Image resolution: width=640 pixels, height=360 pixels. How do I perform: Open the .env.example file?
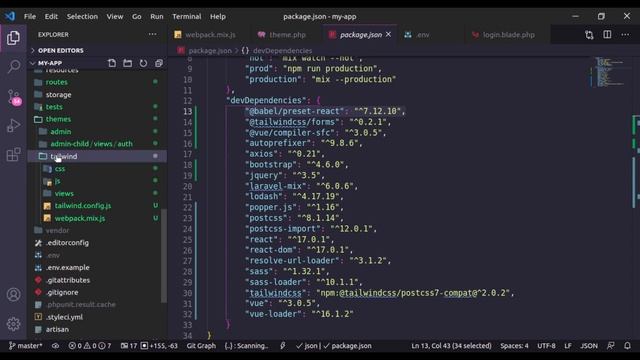pyautogui.click(x=97, y=268)
